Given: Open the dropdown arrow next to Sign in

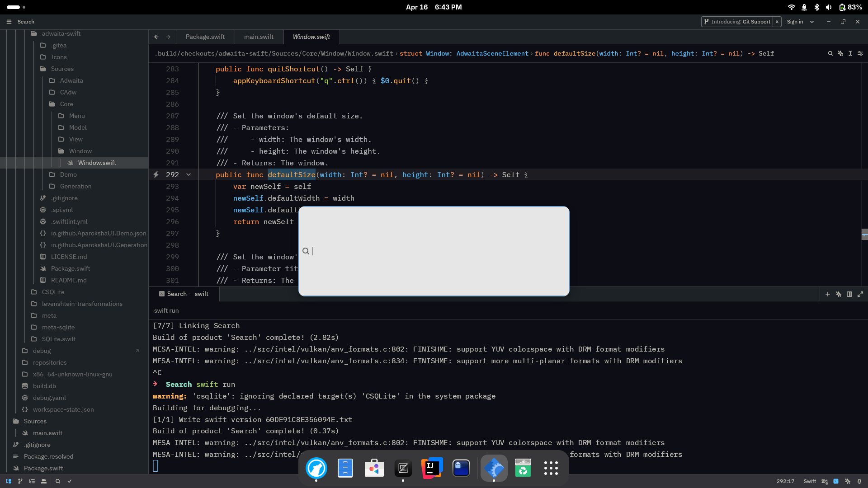Looking at the screenshot, I should click(x=812, y=22).
